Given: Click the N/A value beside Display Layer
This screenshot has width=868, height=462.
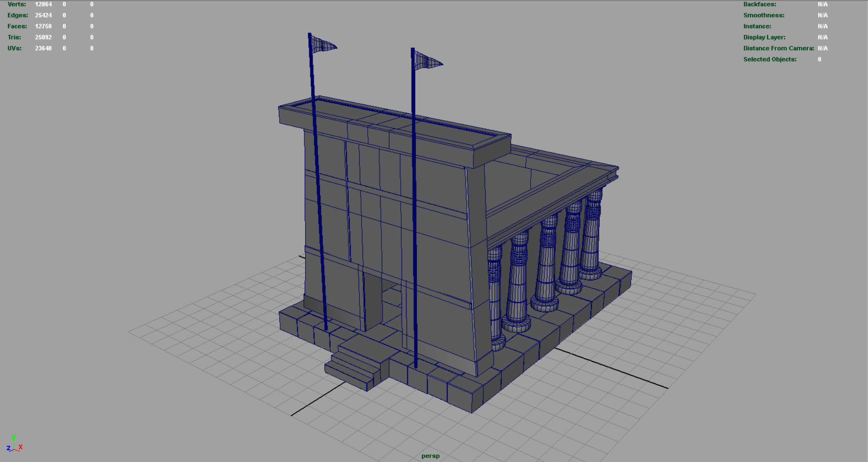Looking at the screenshot, I should point(823,37).
